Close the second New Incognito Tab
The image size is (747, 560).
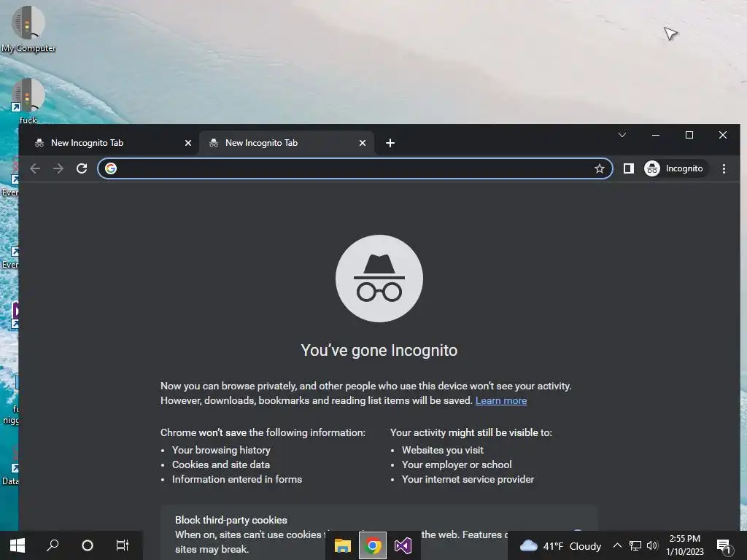click(x=363, y=143)
